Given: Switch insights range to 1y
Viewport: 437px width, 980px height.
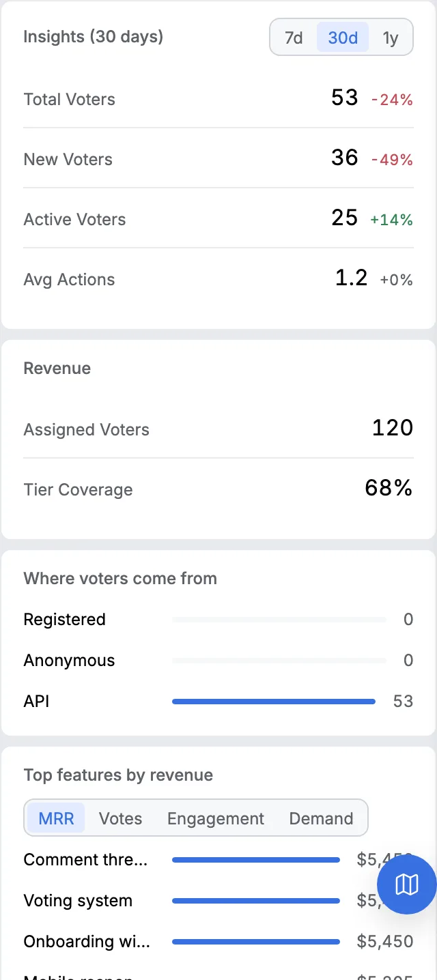Looking at the screenshot, I should point(391,38).
